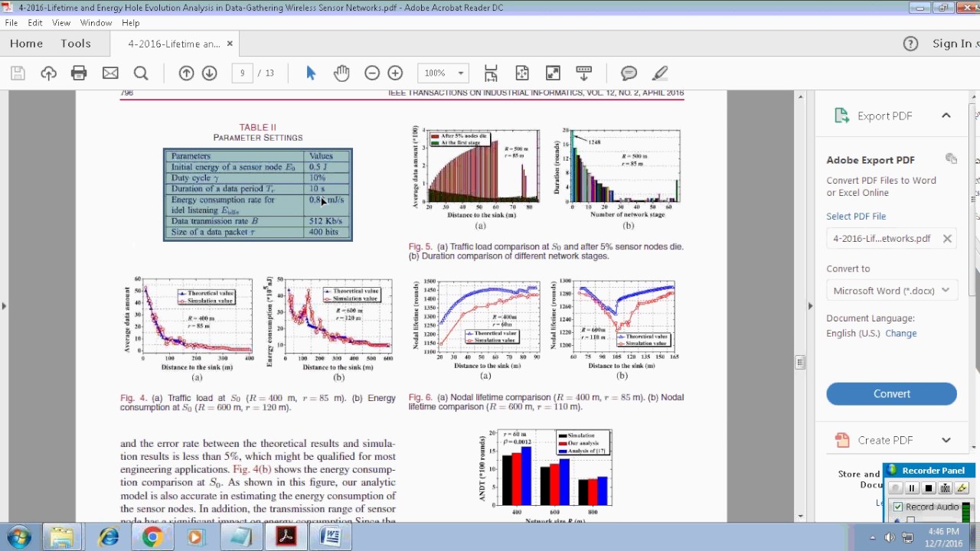
Task: Go to next page arrow
Action: pos(209,73)
